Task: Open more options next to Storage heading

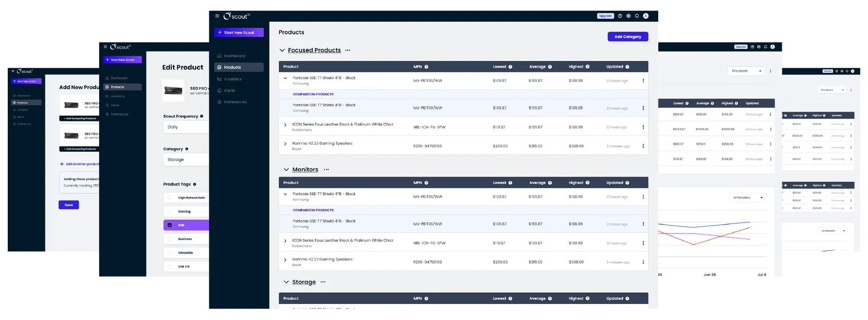Action: click(323, 282)
